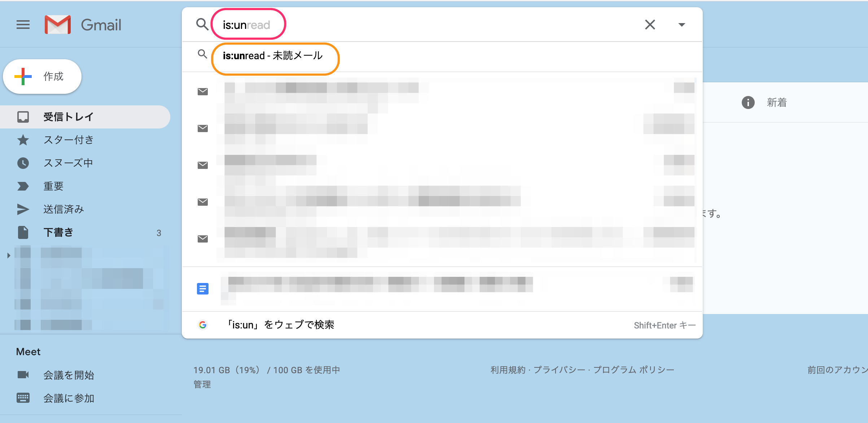The height and width of the screenshot is (423, 868).
Task: Start a meeting via 会議を開始
Action: pos(69,375)
